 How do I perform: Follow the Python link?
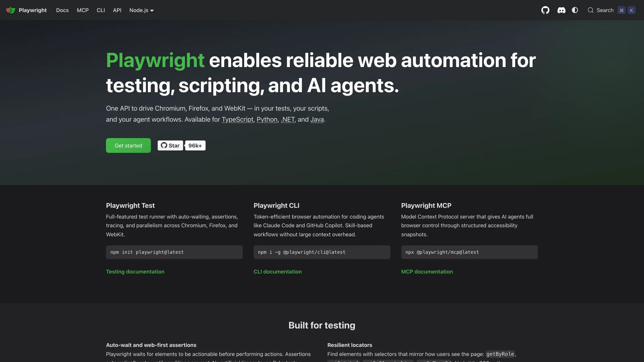267,119
